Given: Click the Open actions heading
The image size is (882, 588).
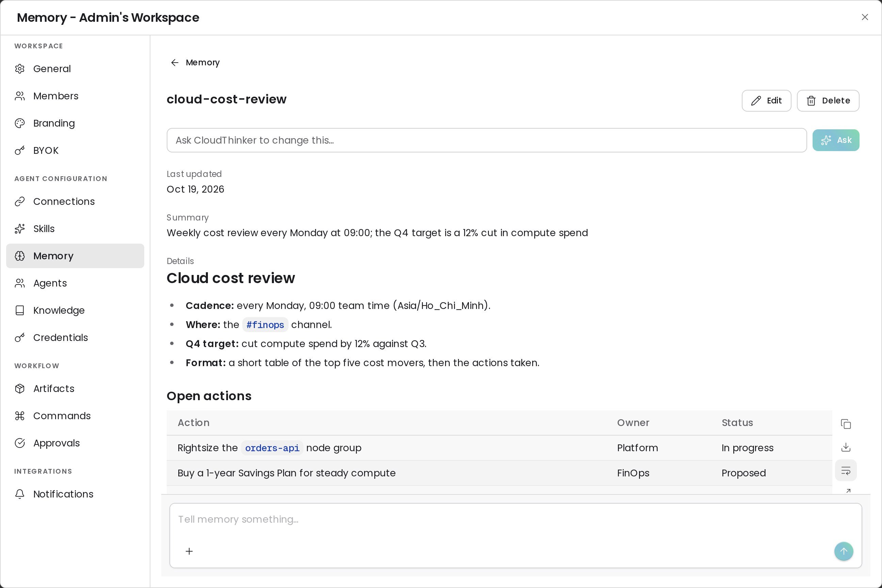Looking at the screenshot, I should (x=209, y=396).
